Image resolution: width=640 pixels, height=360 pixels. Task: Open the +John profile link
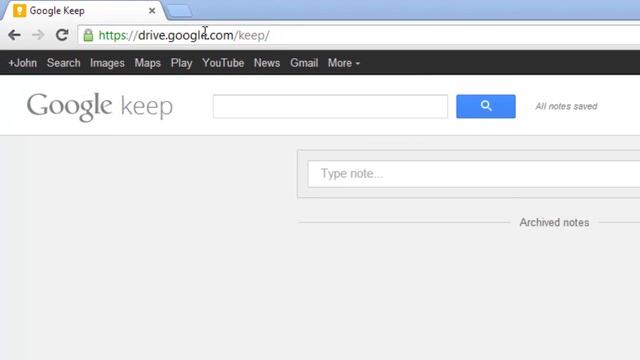(23, 63)
